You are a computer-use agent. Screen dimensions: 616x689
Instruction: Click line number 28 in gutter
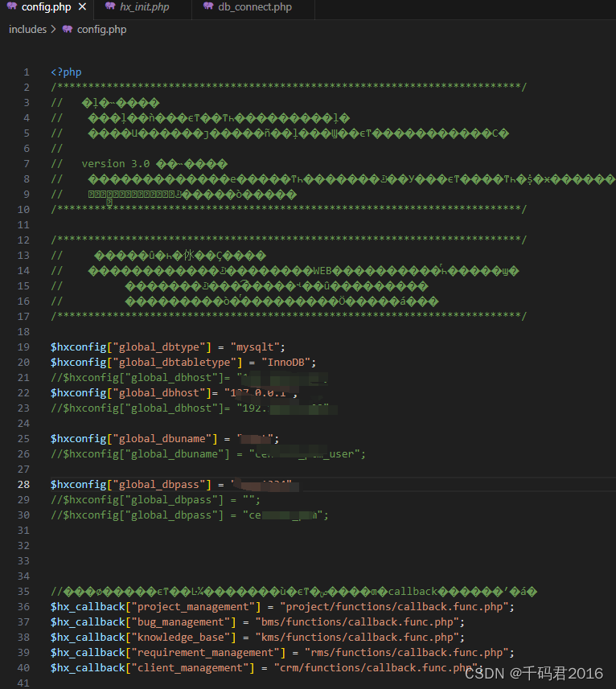24,484
